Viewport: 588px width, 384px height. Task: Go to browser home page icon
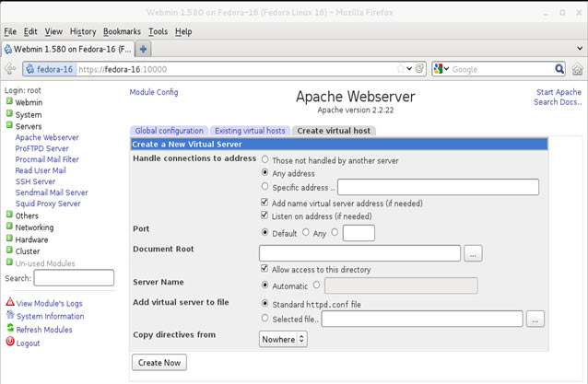pos(577,69)
